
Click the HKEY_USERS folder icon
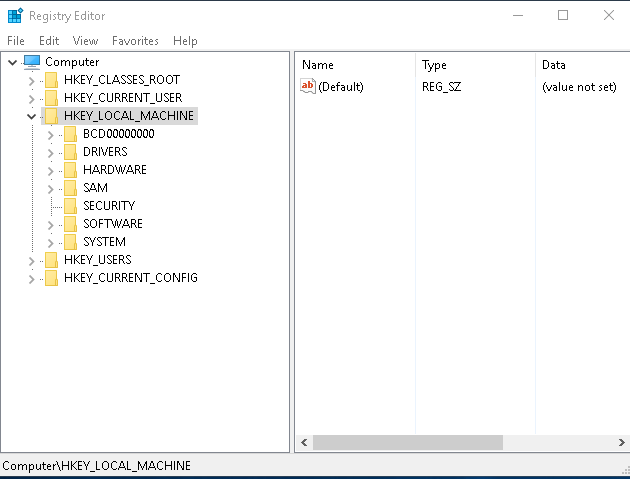(x=51, y=260)
